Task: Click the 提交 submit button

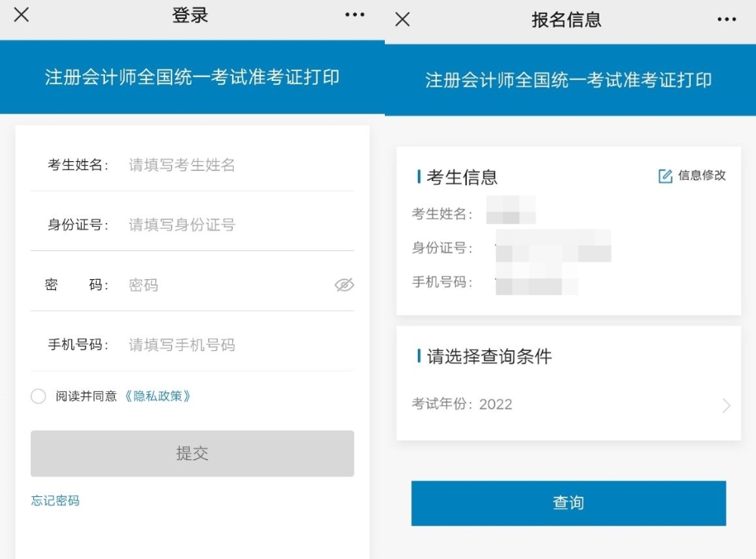Action: tap(192, 454)
